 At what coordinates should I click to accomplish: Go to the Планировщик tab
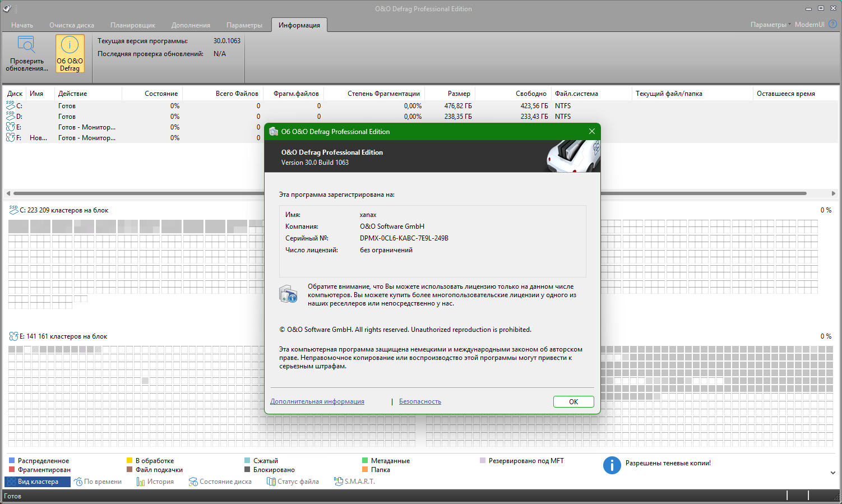pos(133,25)
